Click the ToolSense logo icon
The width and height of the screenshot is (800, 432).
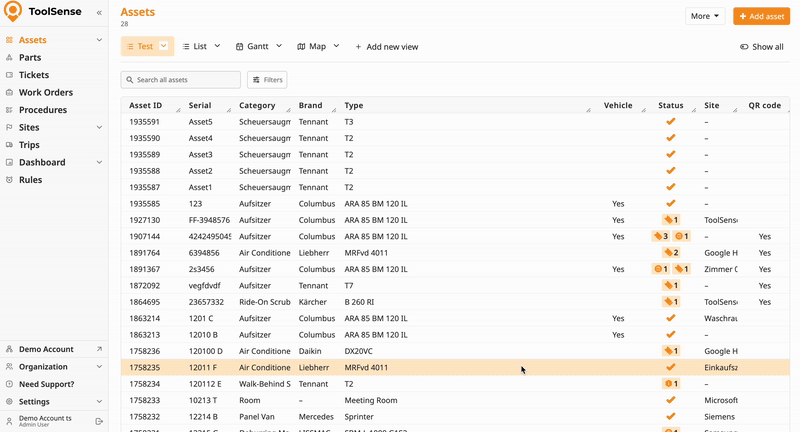point(13,12)
